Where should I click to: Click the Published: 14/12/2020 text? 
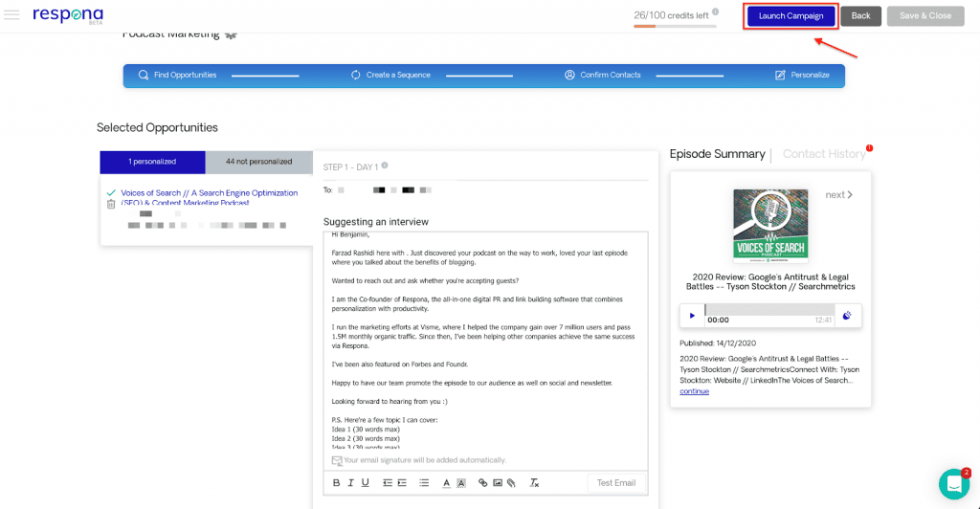coord(718,343)
